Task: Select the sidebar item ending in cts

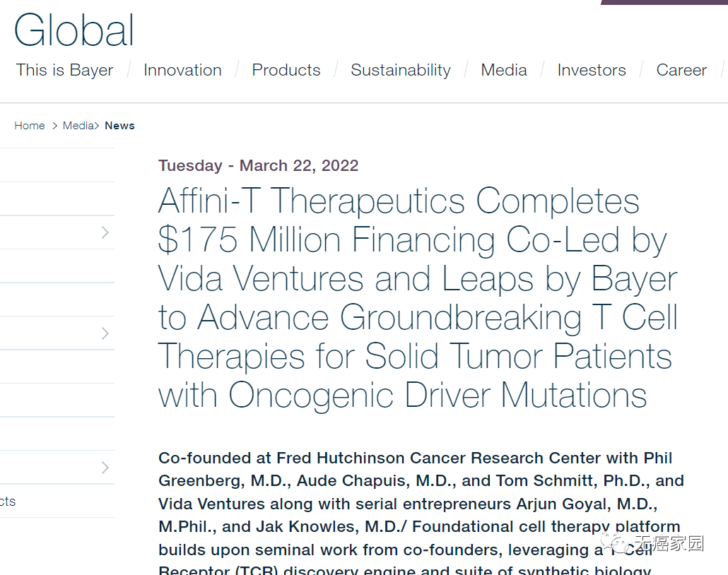Action: [7, 501]
